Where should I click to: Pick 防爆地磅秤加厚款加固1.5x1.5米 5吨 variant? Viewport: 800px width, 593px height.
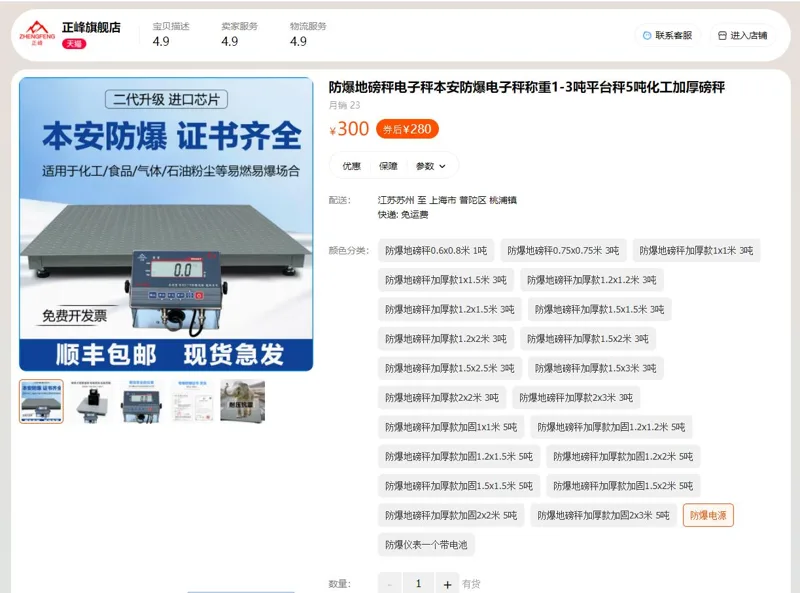(x=459, y=486)
